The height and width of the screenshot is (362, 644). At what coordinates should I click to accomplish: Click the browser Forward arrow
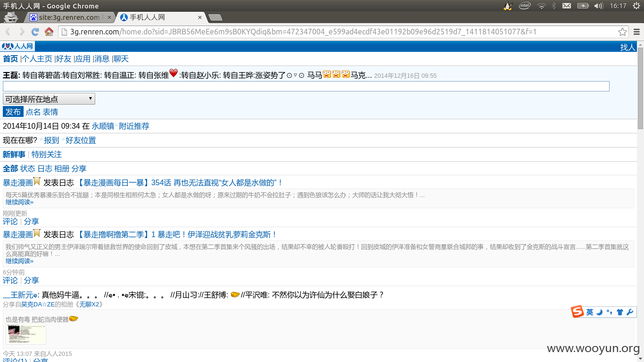coord(22,32)
